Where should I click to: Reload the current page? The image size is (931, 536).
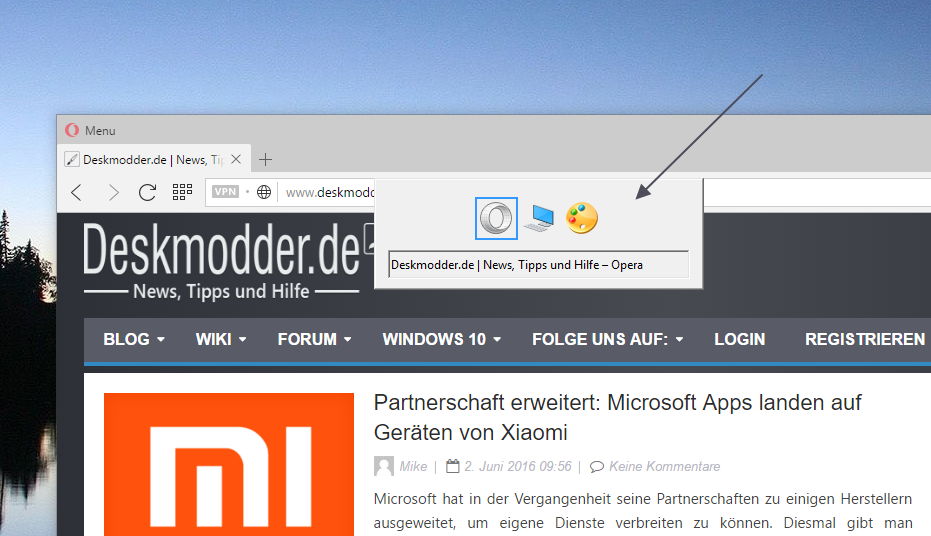(147, 192)
